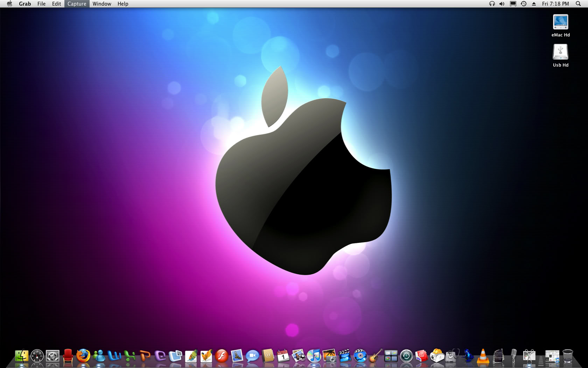Open iMovie from the Dock
This screenshot has width=588, height=368.
345,356
